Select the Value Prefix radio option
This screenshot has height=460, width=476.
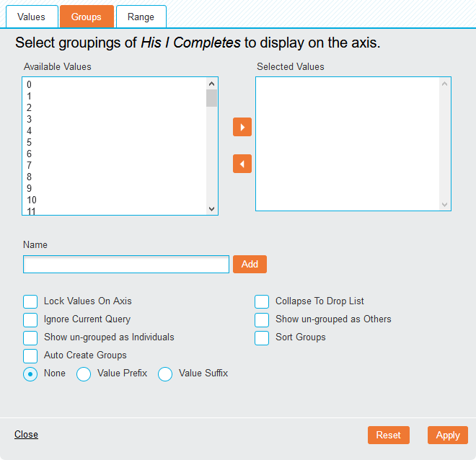pos(84,374)
